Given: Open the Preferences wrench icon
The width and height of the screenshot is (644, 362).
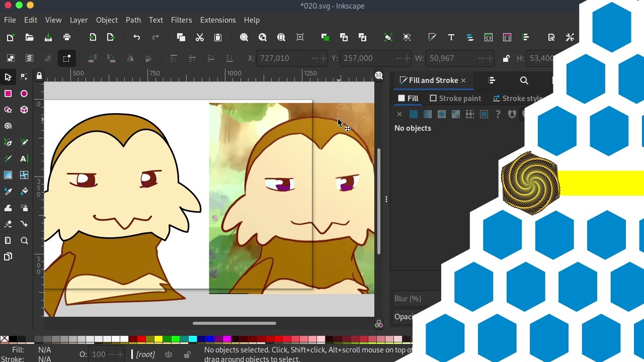Looking at the screenshot, I should pos(570,37).
